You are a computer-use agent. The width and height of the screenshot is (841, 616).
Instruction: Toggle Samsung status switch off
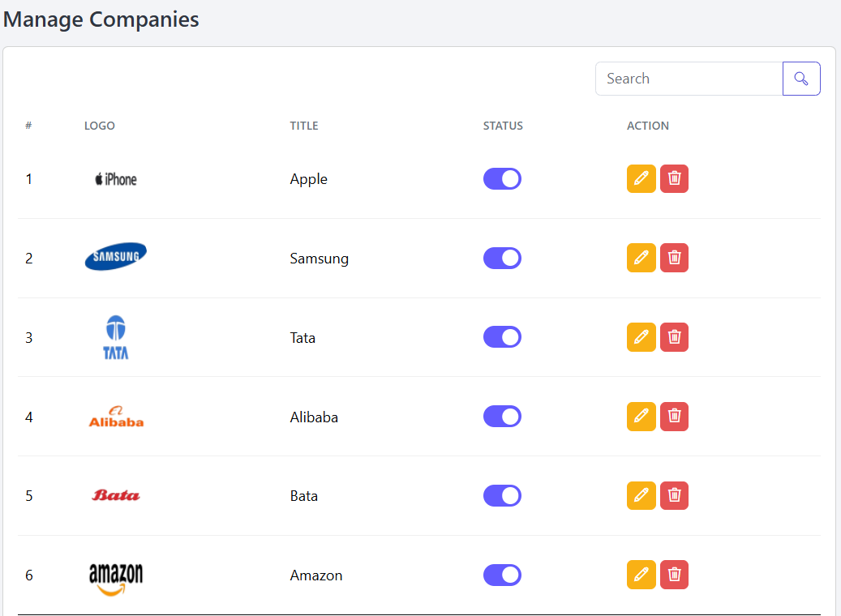click(503, 258)
